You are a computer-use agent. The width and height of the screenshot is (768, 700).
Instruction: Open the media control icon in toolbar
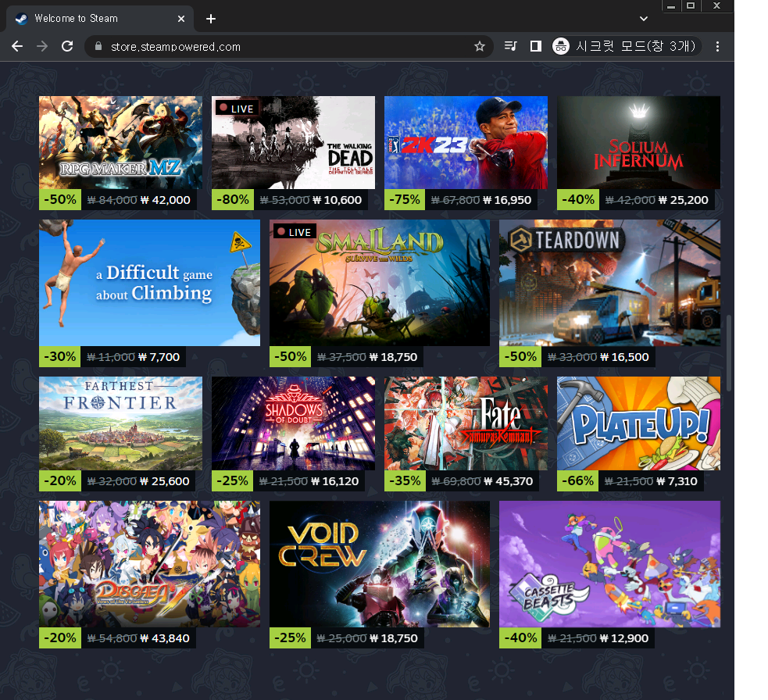510,47
